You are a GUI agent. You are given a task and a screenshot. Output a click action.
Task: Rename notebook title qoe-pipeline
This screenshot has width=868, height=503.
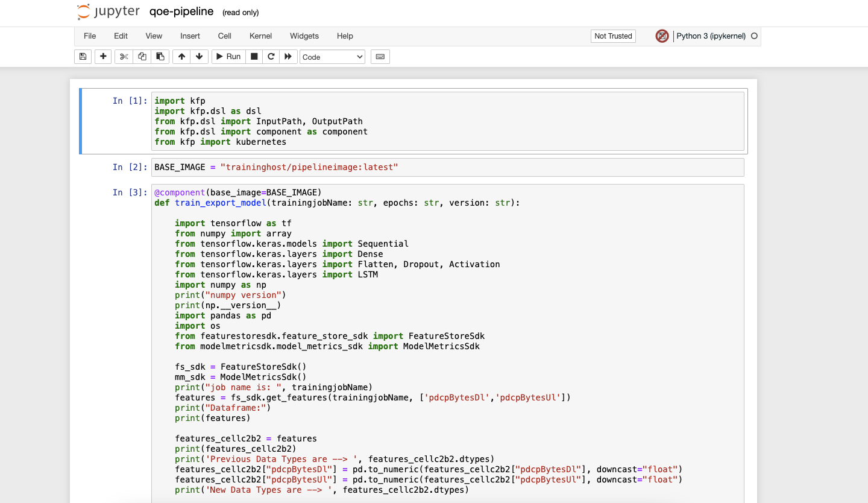(x=181, y=12)
